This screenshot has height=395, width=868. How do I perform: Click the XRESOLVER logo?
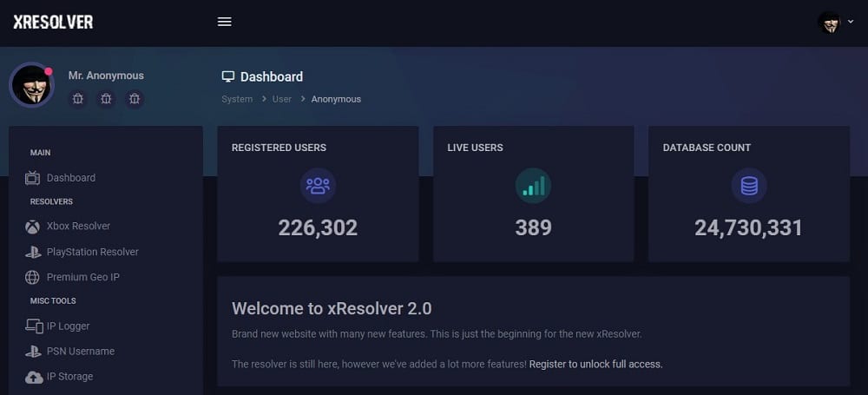53,22
